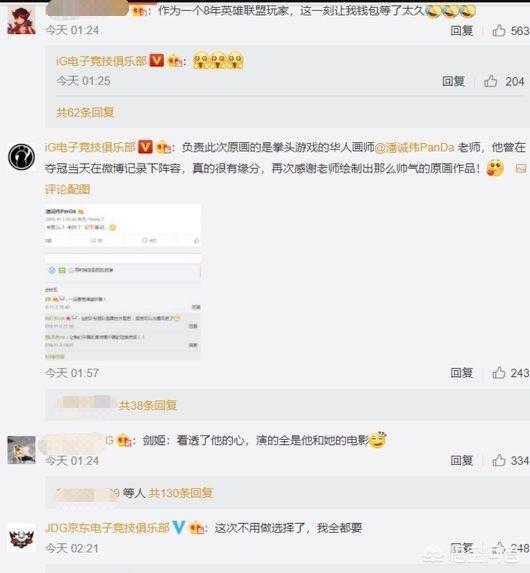This screenshot has height=573, width=530.
Task: Open the 评论配图 image link
Action: point(68,189)
